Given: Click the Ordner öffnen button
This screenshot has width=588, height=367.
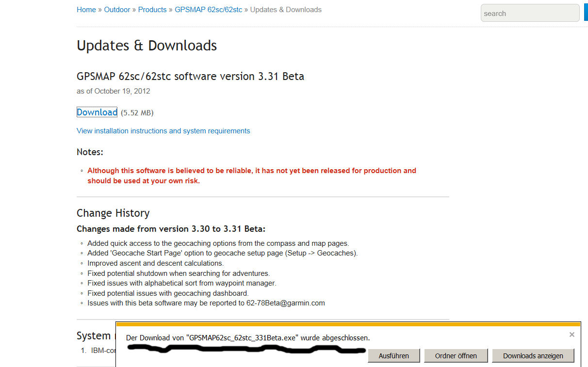Looking at the screenshot, I should point(456,356).
